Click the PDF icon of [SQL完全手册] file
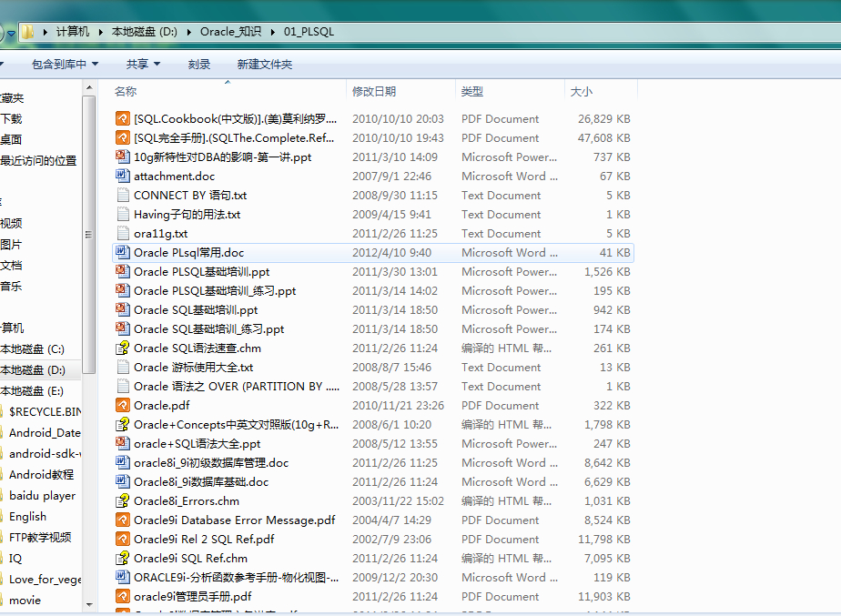The image size is (841, 616). (x=123, y=137)
